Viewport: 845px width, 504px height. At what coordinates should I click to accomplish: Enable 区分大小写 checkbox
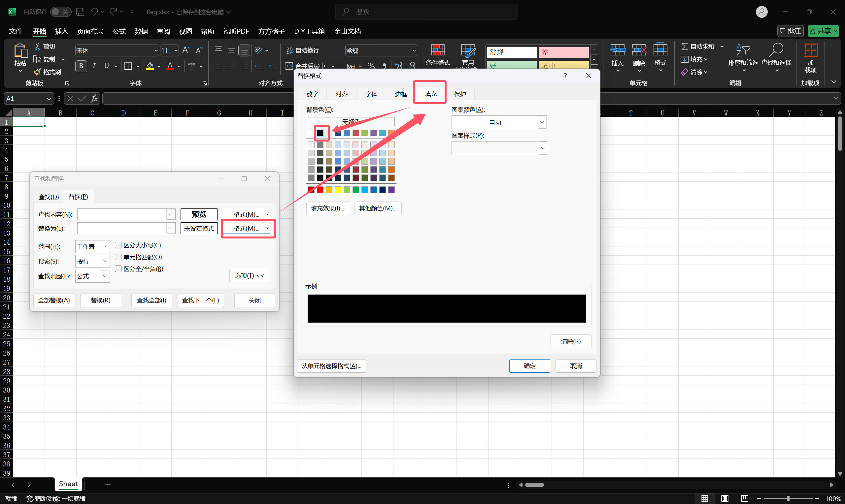[118, 245]
